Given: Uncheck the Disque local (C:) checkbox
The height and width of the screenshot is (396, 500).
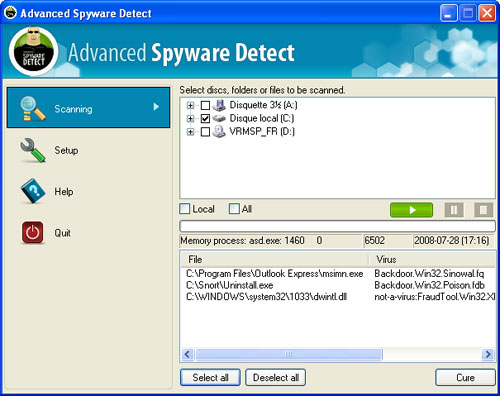Looking at the screenshot, I should click(x=205, y=118).
